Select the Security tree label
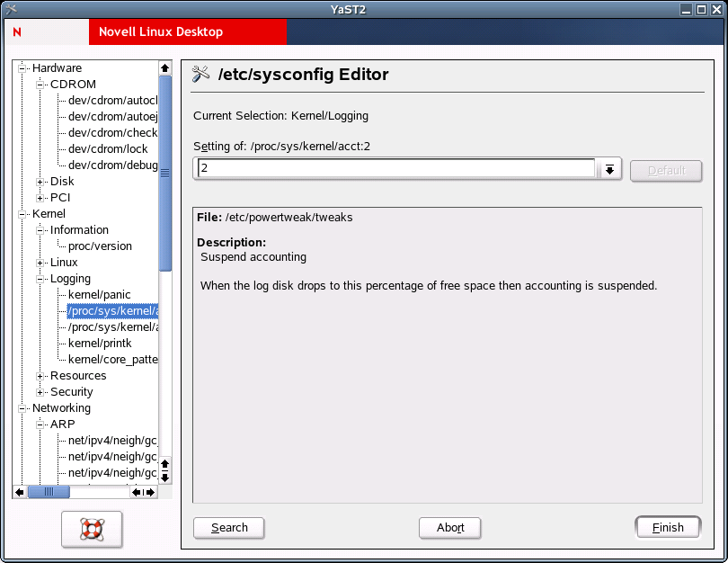The width and height of the screenshot is (728, 563). [72, 391]
